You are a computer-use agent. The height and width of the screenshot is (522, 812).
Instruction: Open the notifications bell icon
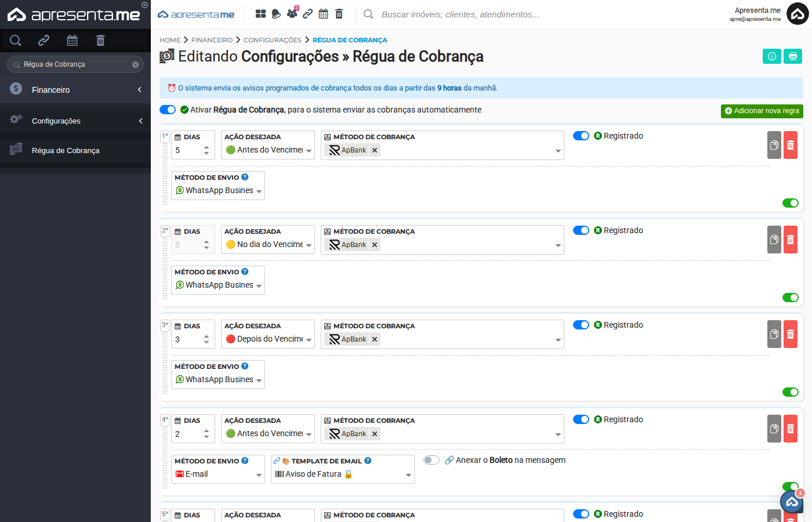[x=275, y=13]
